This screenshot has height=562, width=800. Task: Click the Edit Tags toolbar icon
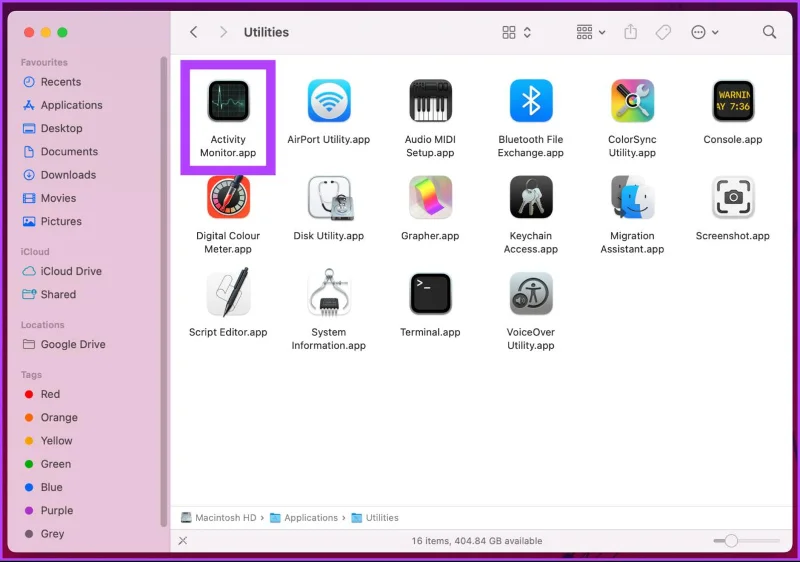tap(663, 33)
